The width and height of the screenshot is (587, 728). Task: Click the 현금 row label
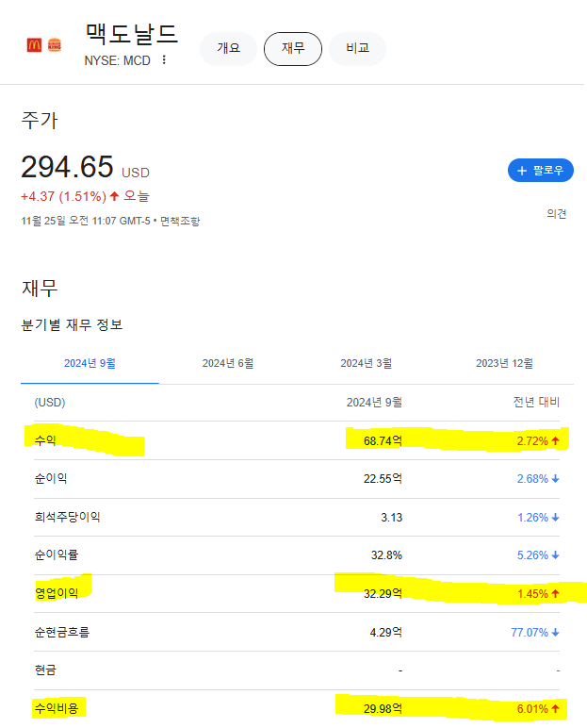click(45, 670)
